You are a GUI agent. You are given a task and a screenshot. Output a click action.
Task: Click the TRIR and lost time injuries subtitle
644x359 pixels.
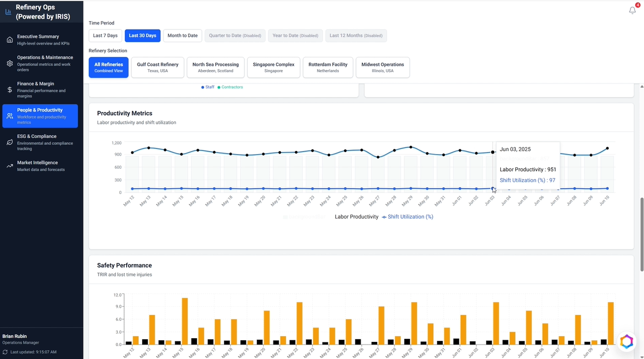(x=125, y=274)
